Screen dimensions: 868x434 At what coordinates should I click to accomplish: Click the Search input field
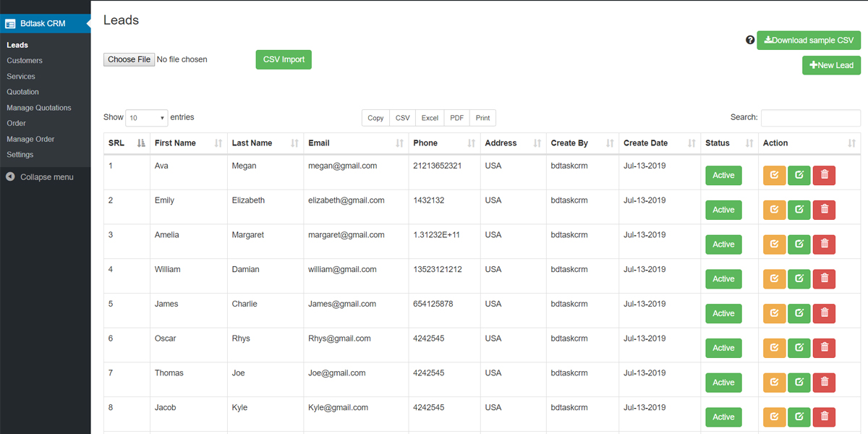[x=810, y=118]
